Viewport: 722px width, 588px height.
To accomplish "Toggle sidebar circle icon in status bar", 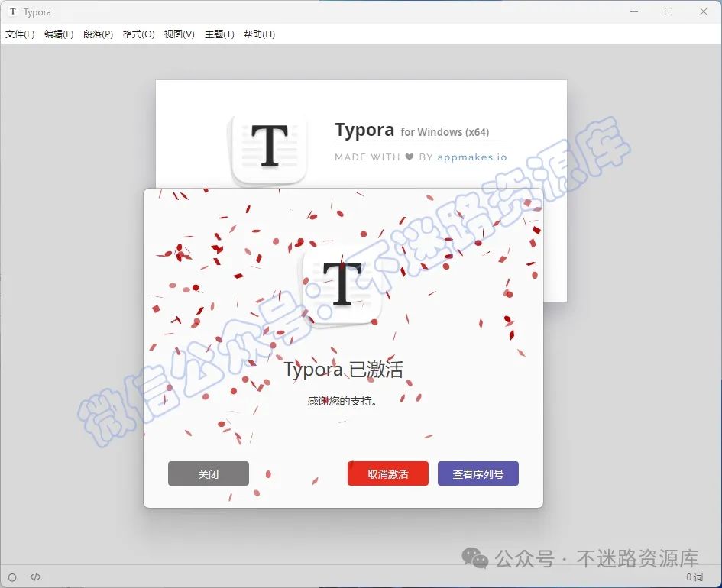I will point(12,577).
